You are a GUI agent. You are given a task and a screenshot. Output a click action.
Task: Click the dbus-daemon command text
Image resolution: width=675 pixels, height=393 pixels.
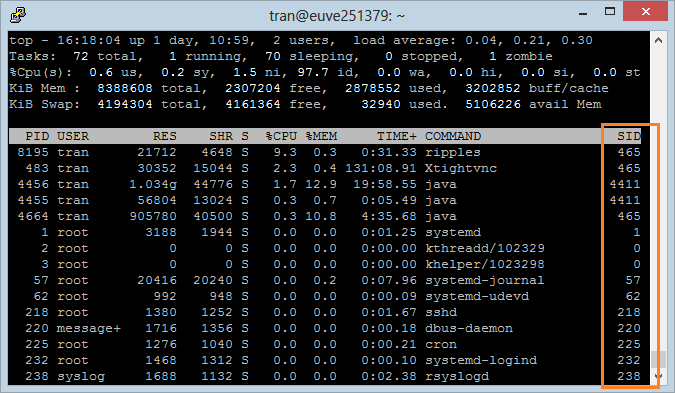point(469,328)
